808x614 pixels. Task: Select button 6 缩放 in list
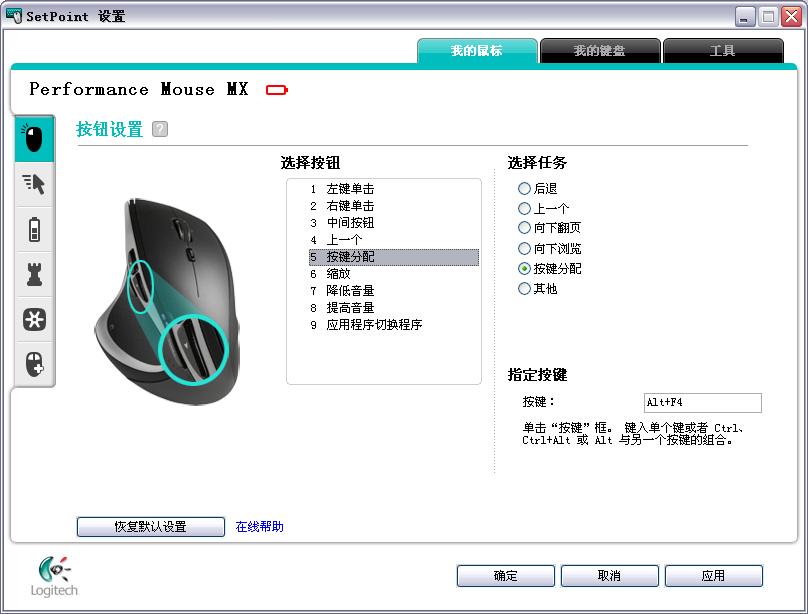394,274
